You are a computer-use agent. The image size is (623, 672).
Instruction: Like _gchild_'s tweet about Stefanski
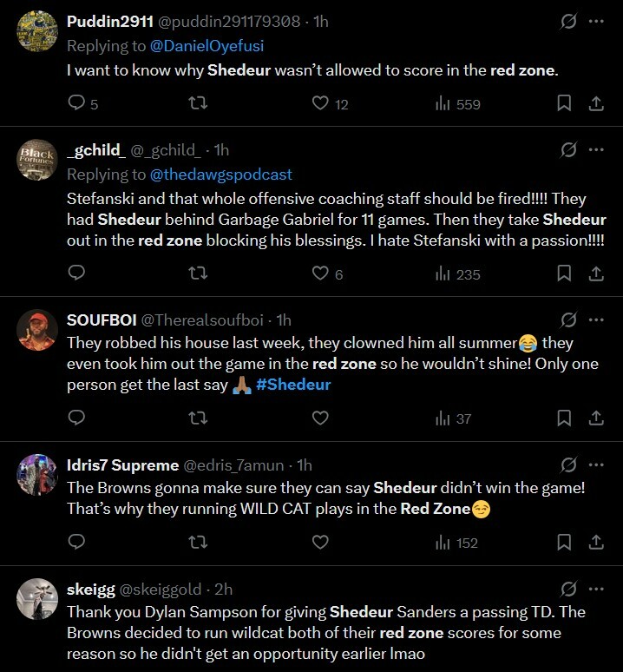pos(320,273)
